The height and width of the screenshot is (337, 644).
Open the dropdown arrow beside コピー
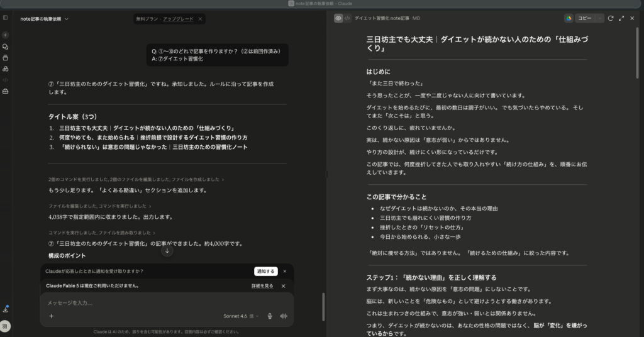click(599, 18)
